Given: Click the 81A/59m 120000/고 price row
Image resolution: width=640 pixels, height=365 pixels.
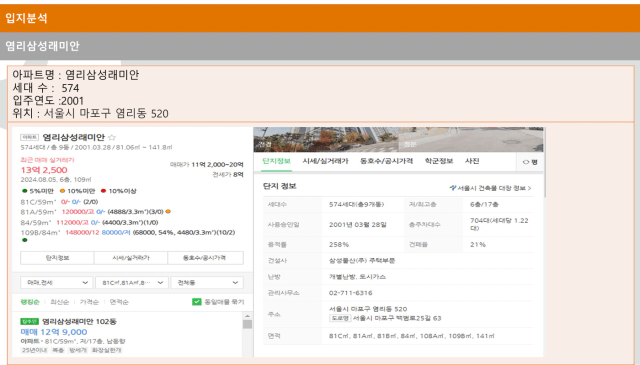Looking at the screenshot, I should pos(96,211).
